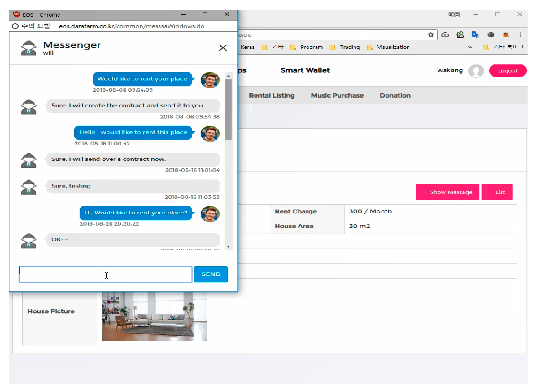Focus the message text input field
535x392 pixels.
click(105, 274)
